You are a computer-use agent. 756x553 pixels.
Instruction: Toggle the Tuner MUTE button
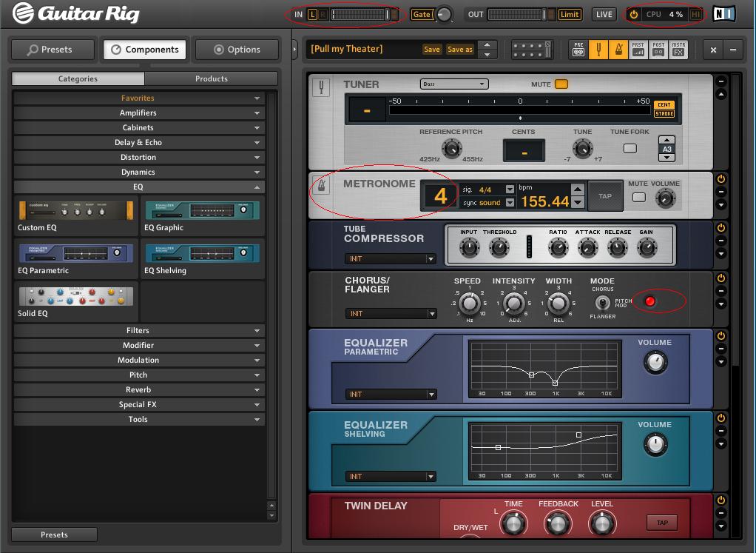coord(561,84)
